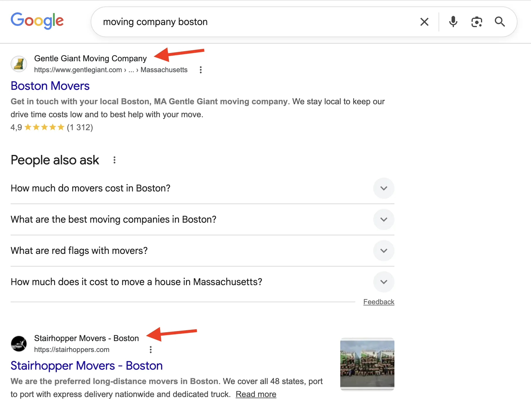
Task: Click the Stairhopper Movers thumbnail image
Action: pos(367,364)
